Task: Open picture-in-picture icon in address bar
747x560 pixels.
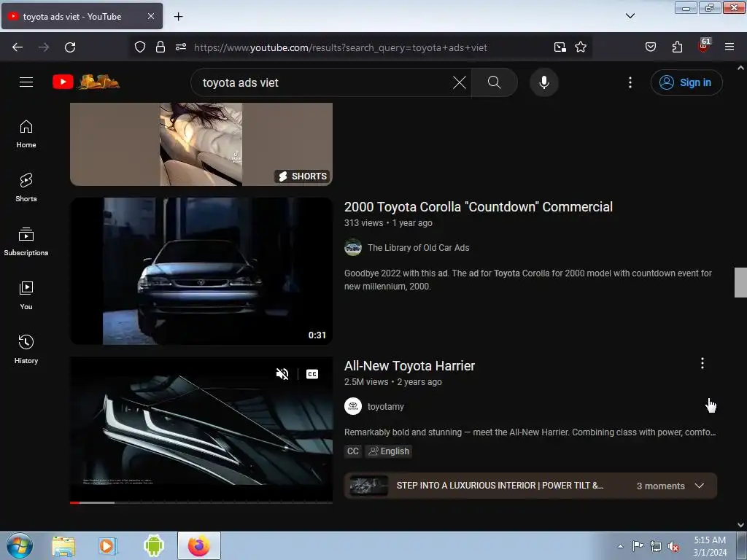Action: coord(560,47)
